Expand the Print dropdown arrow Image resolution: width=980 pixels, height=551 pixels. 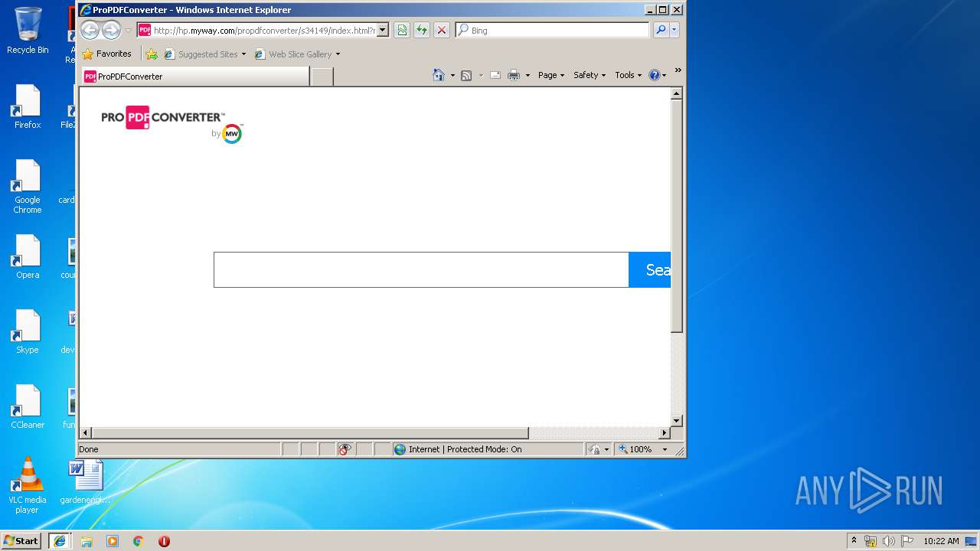pyautogui.click(x=528, y=75)
